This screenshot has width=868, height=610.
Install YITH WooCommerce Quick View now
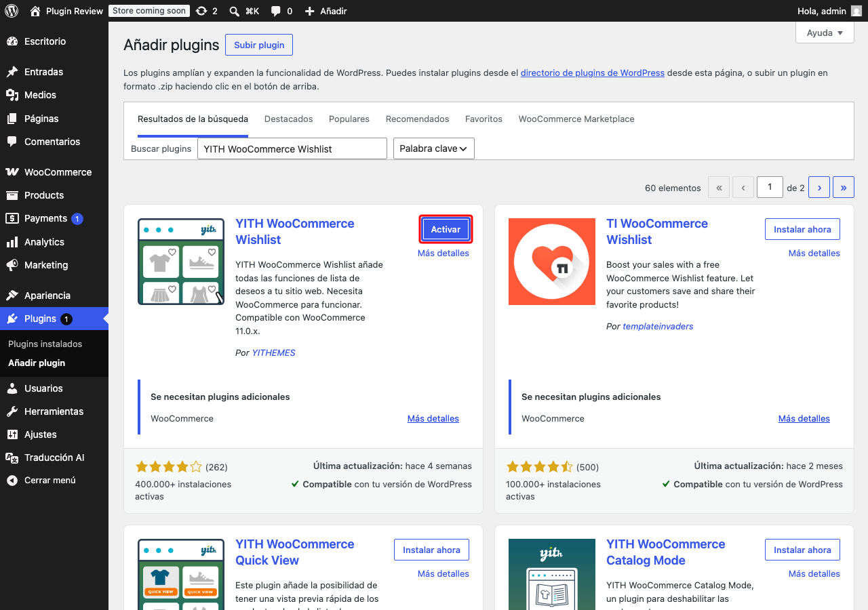pos(431,550)
